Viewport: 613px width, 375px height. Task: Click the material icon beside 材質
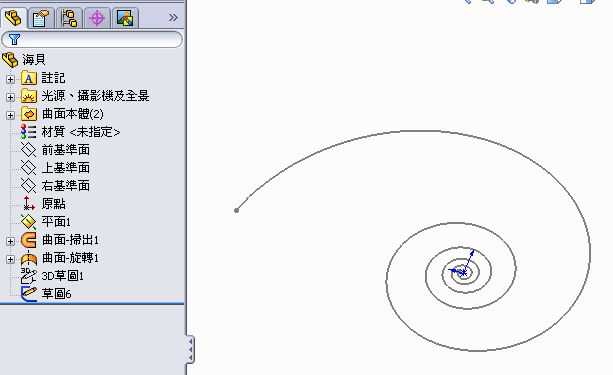29,132
